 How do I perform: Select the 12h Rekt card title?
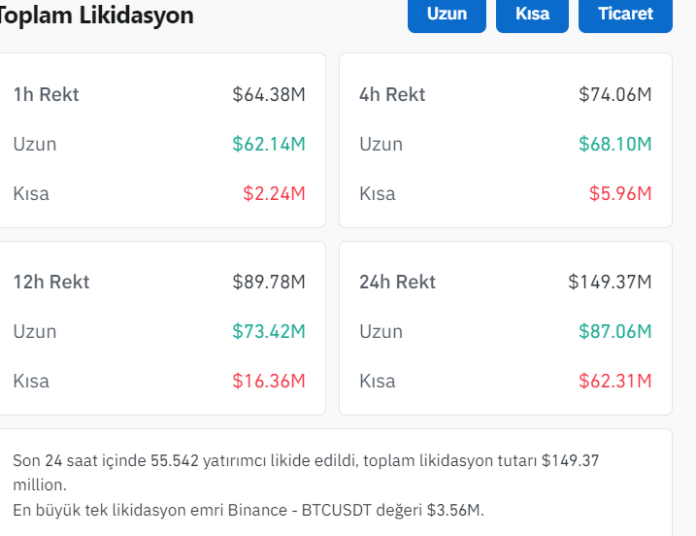pos(51,282)
